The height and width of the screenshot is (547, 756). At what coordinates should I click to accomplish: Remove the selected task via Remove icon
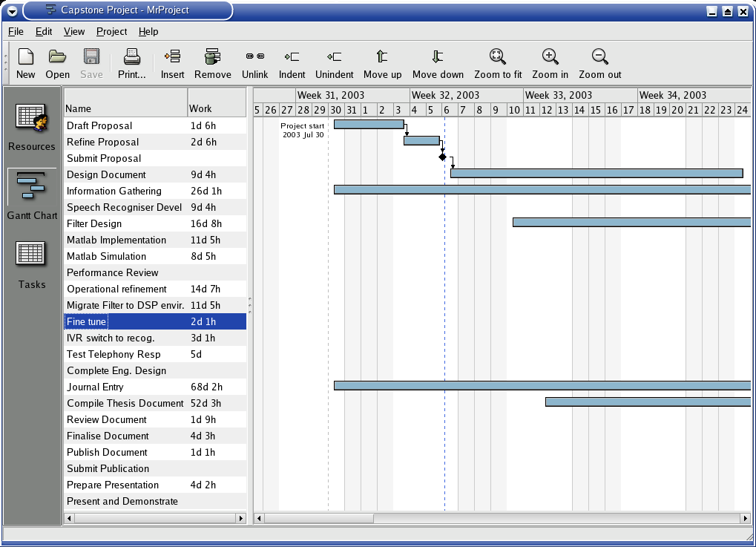pos(213,63)
